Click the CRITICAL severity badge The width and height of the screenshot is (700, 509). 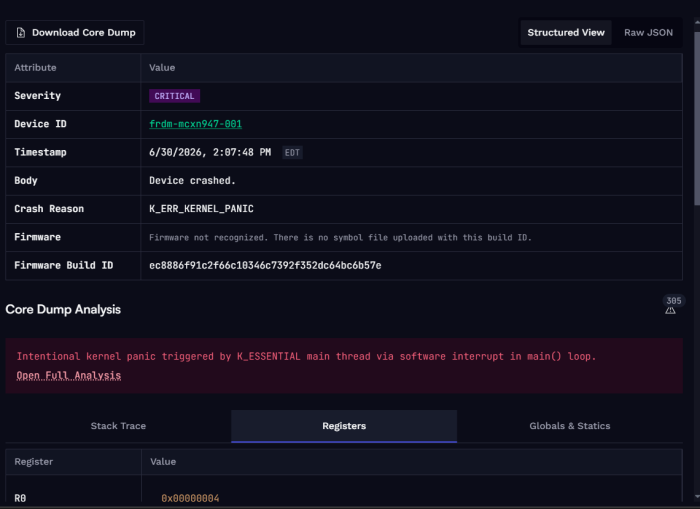174,96
